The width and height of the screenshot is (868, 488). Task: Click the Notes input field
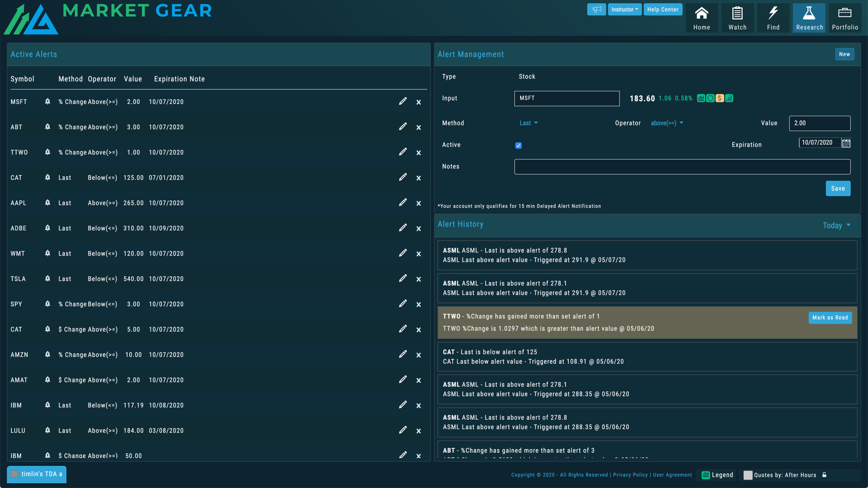pyautogui.click(x=682, y=167)
